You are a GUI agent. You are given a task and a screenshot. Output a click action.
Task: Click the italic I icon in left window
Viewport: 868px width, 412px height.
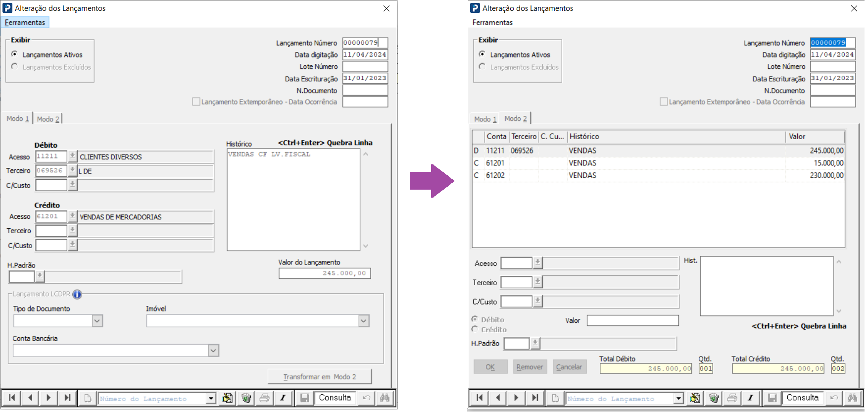pyautogui.click(x=283, y=398)
